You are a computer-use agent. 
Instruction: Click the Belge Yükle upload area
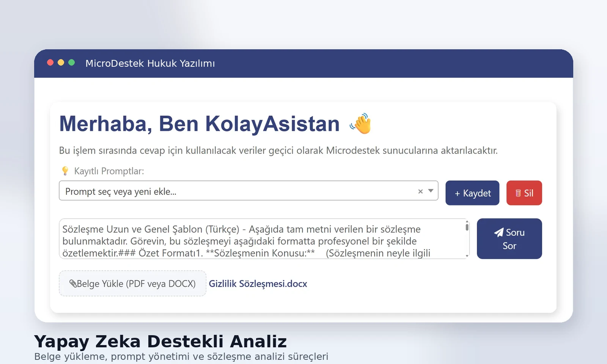point(132,283)
